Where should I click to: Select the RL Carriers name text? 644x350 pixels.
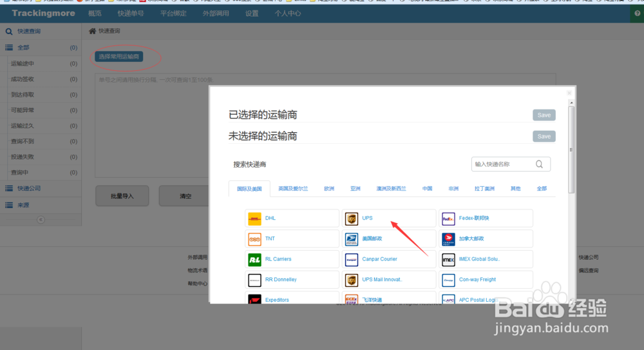point(278,259)
